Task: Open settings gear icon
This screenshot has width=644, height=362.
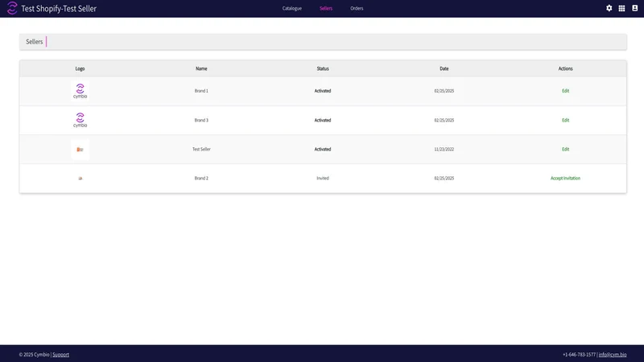Action: click(x=609, y=8)
